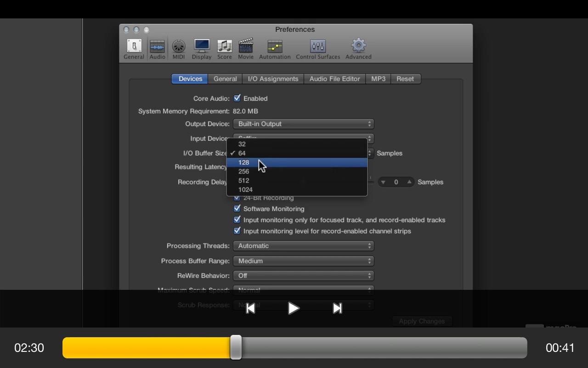Switch to the Audio File Editor tab
The image size is (588, 368).
[x=334, y=79]
